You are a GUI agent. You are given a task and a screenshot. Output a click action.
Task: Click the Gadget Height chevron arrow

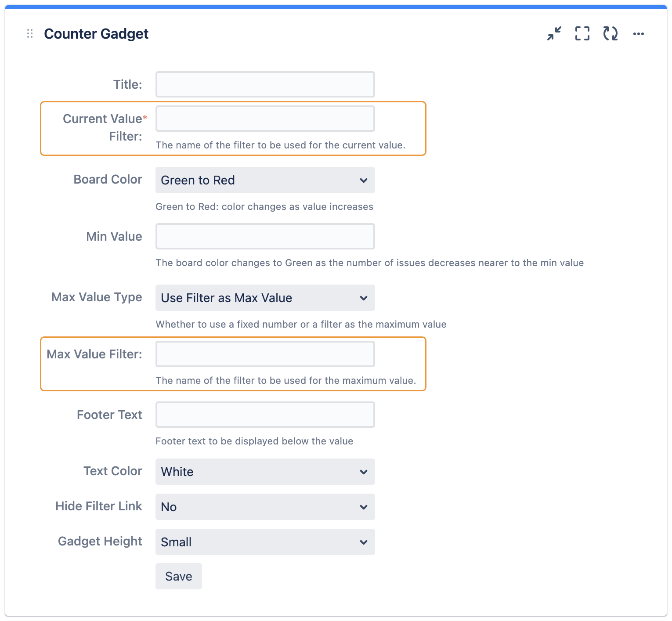[364, 542]
